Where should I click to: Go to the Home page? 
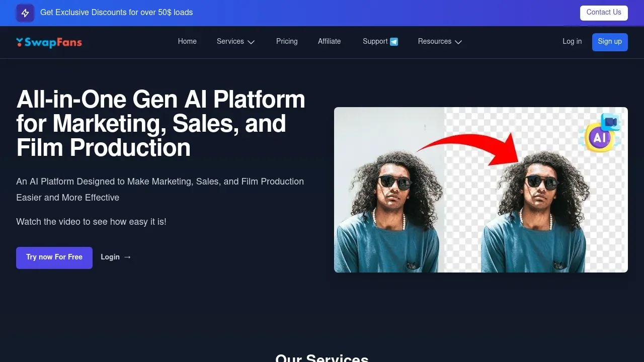tap(187, 42)
